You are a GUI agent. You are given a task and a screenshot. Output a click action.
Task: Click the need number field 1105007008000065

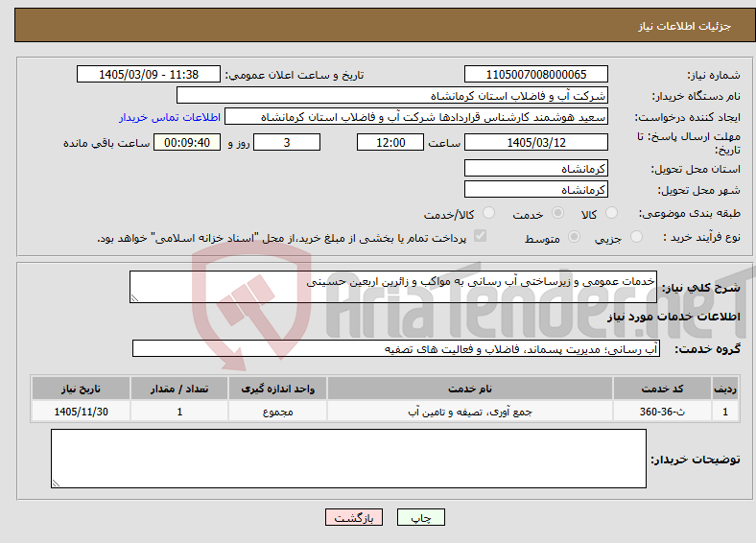click(535, 74)
